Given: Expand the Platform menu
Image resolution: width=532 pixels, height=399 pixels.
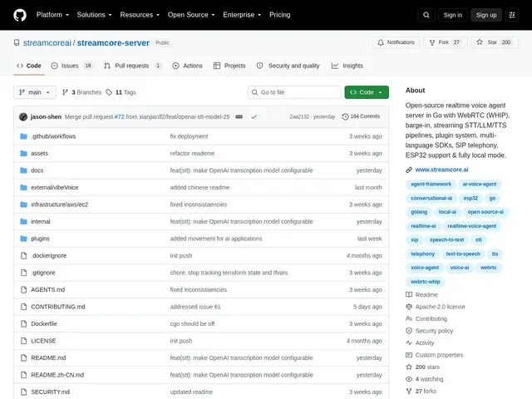Looking at the screenshot, I should (x=52, y=15).
